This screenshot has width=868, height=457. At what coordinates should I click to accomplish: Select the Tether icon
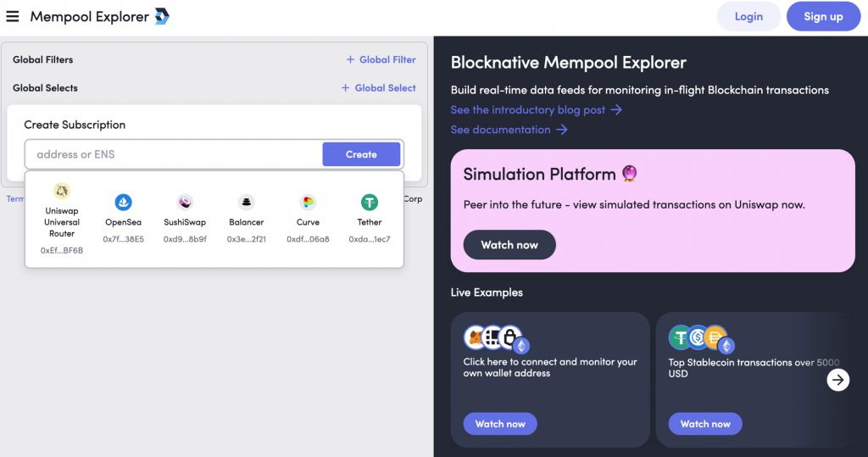tap(370, 202)
